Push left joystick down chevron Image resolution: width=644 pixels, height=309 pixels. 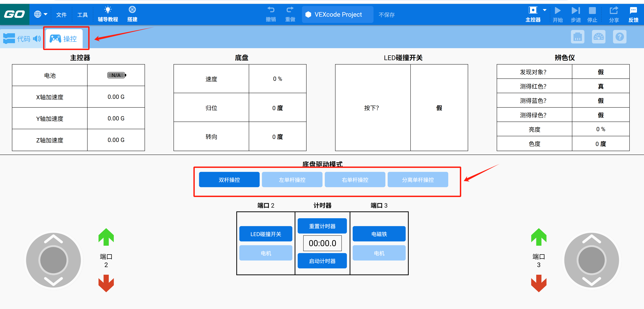(53, 282)
